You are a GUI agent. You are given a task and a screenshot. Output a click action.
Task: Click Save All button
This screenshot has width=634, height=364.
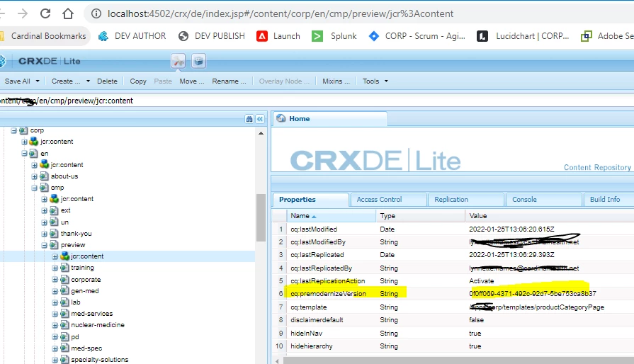tap(18, 81)
